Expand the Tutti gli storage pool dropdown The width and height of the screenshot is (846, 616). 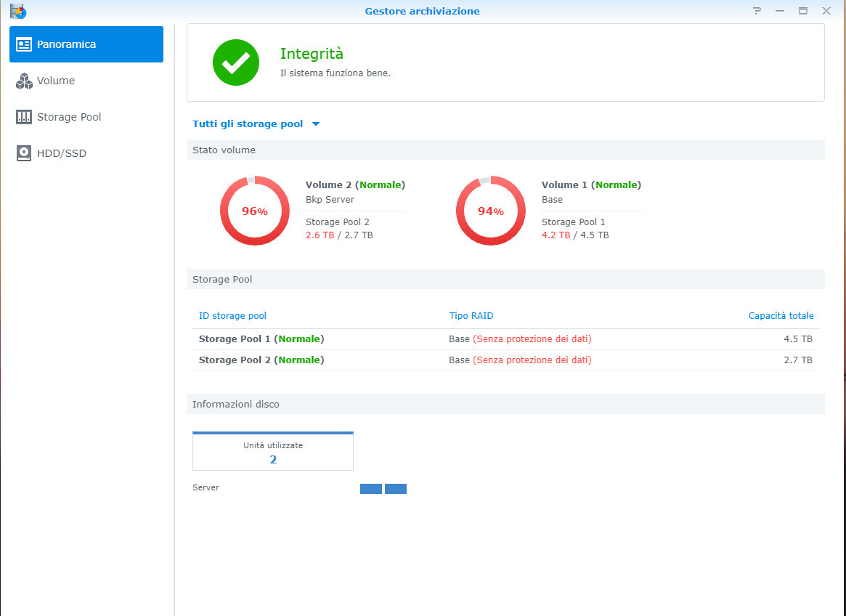click(248, 124)
